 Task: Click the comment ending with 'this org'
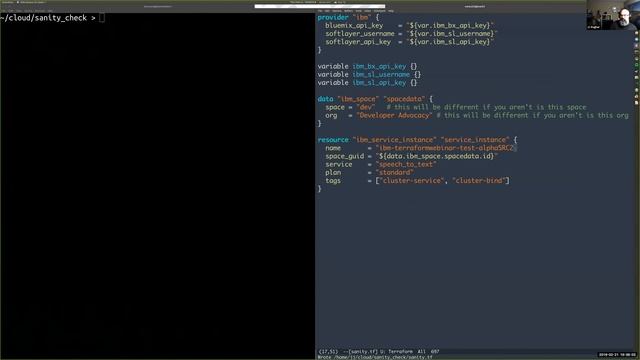533,116
